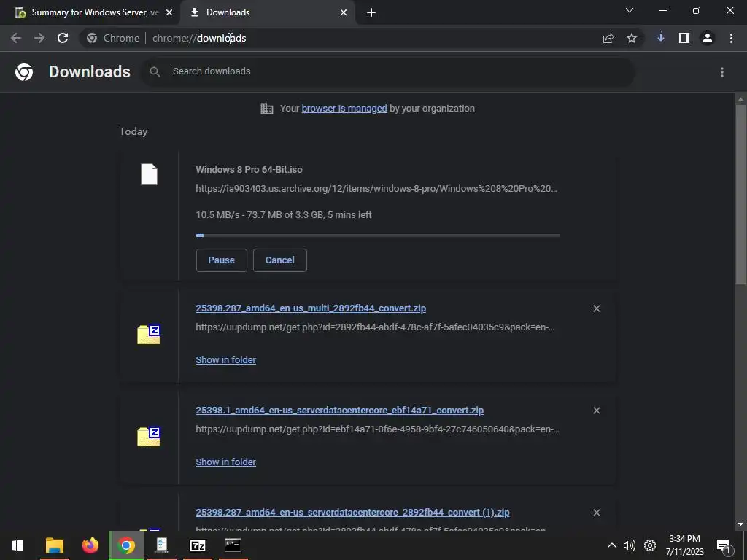This screenshot has height=560, width=747.
Task: Click the settings gear in system tray
Action: (x=650, y=545)
